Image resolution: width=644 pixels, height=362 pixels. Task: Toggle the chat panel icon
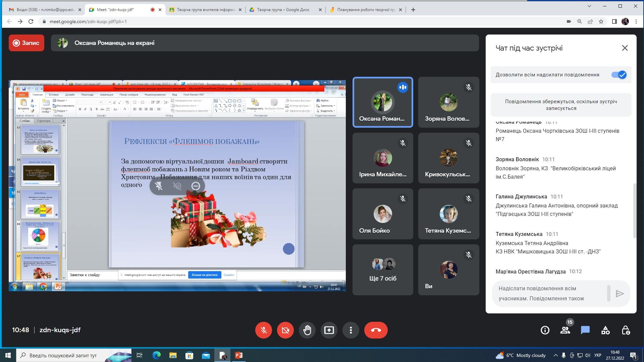coord(585,330)
